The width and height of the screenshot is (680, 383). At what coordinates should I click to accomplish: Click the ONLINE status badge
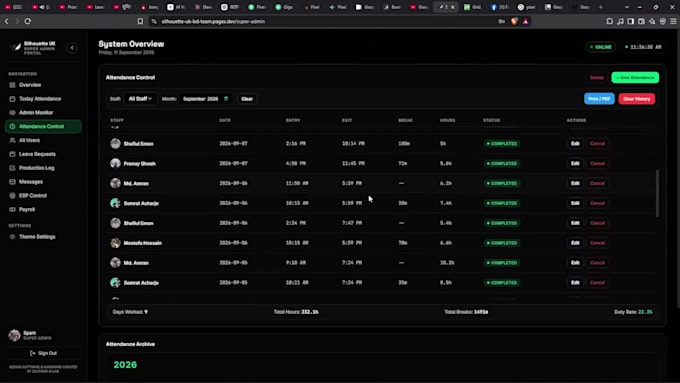click(601, 47)
